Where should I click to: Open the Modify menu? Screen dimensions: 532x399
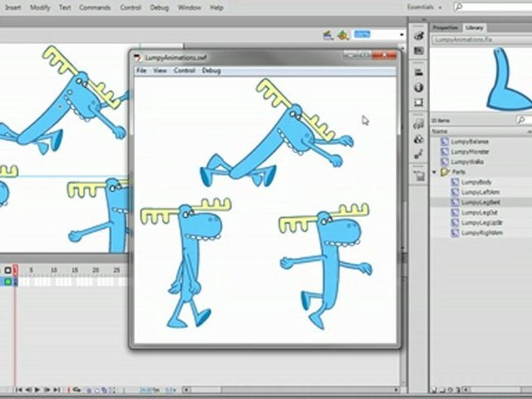click(40, 7)
